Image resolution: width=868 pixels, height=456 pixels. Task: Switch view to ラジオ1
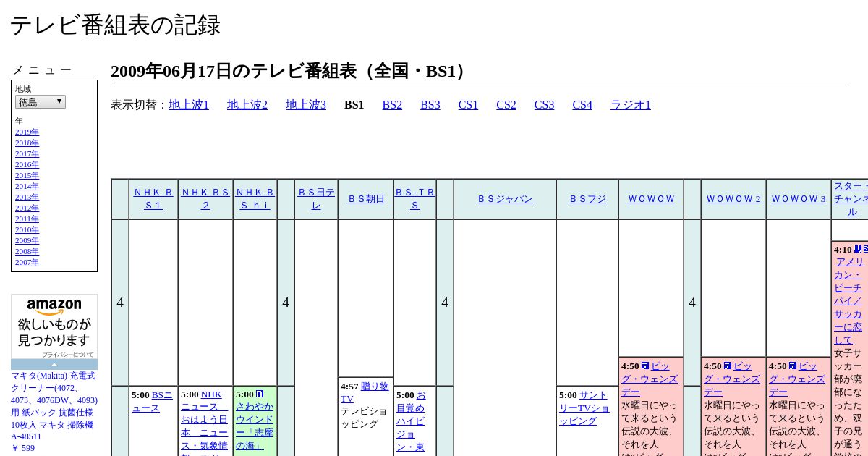coord(631,105)
